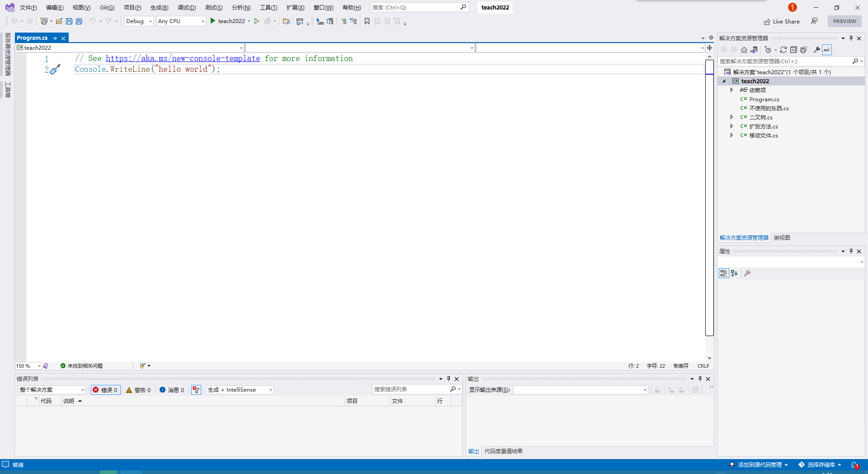The height and width of the screenshot is (474, 868).
Task: Toggle a bookmark using the bookmark icon
Action: point(367,21)
